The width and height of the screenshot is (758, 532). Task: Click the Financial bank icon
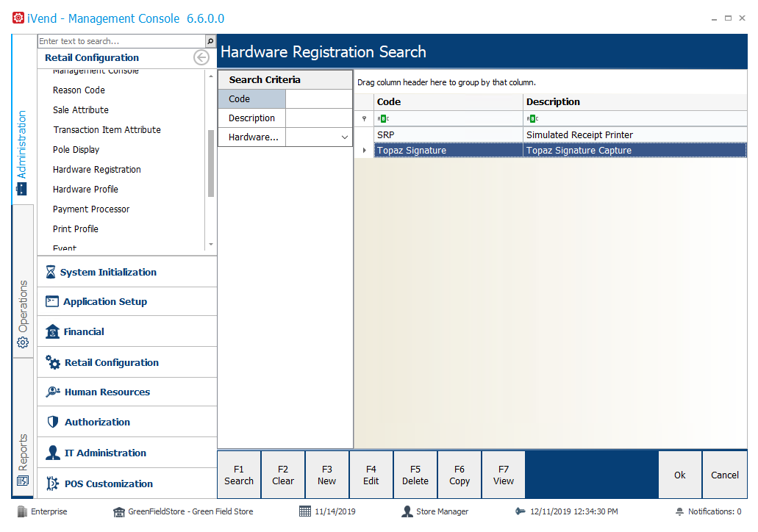(x=52, y=331)
